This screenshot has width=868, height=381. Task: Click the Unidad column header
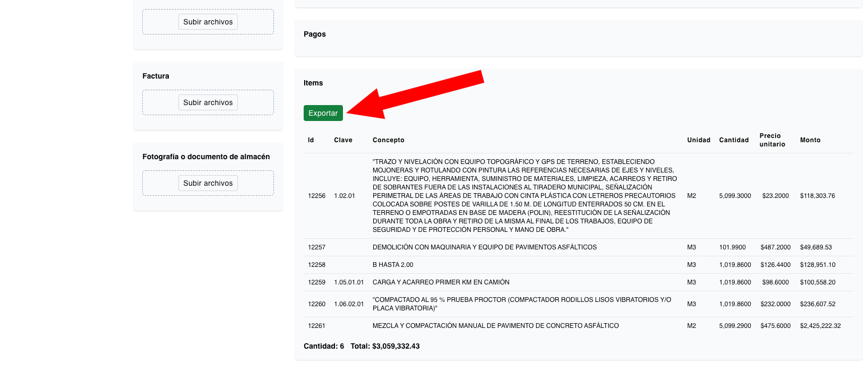(x=698, y=140)
